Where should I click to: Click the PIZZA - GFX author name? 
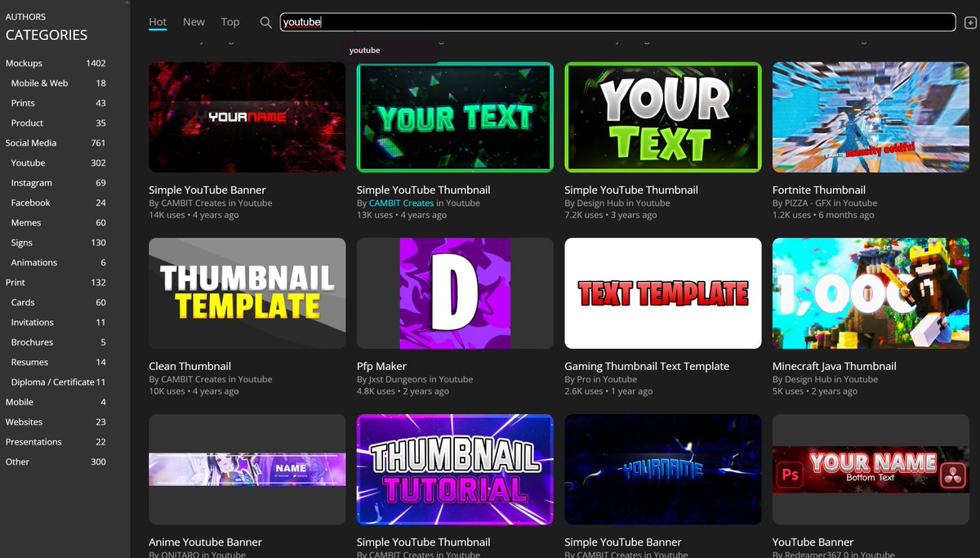(808, 203)
